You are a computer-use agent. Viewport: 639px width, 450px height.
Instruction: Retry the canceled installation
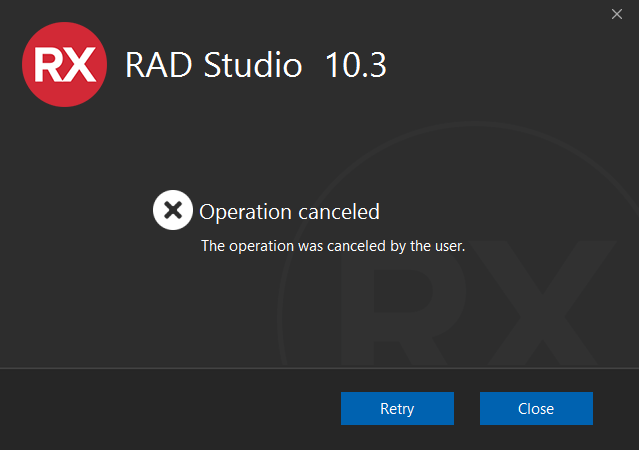(397, 408)
